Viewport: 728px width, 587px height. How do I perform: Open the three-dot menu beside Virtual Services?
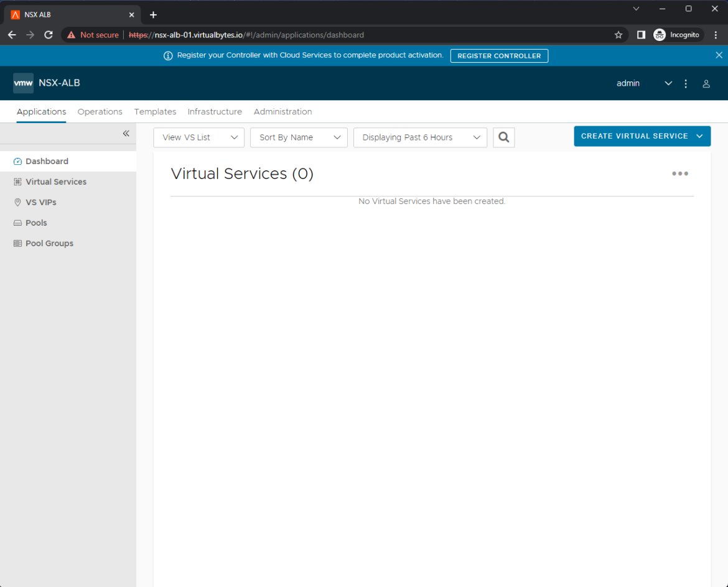click(x=679, y=173)
